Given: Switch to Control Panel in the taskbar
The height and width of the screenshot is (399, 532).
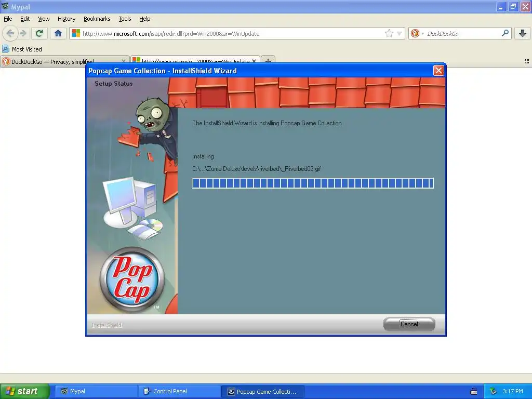Looking at the screenshot, I should pos(180,391).
